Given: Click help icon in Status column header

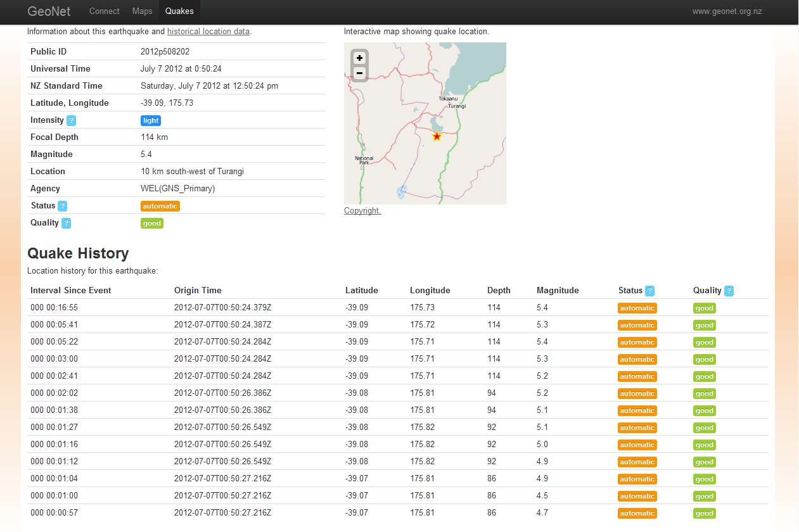Looking at the screenshot, I should pos(649,291).
